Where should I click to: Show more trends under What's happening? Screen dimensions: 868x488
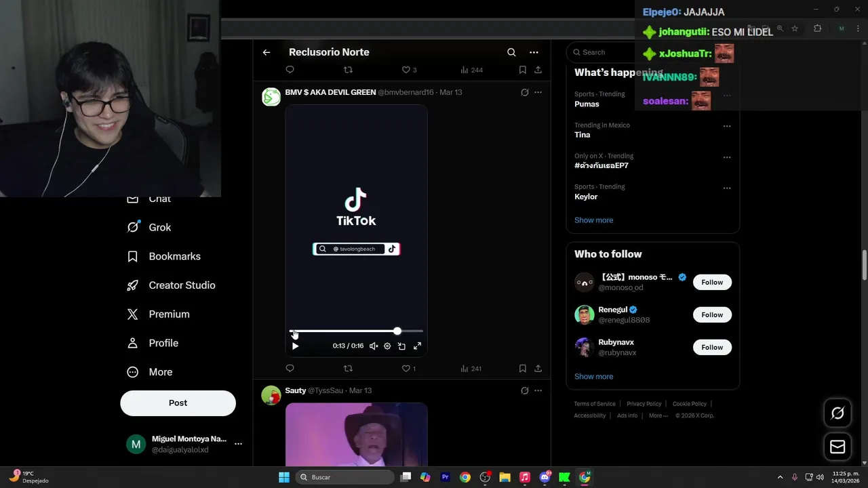(x=593, y=220)
